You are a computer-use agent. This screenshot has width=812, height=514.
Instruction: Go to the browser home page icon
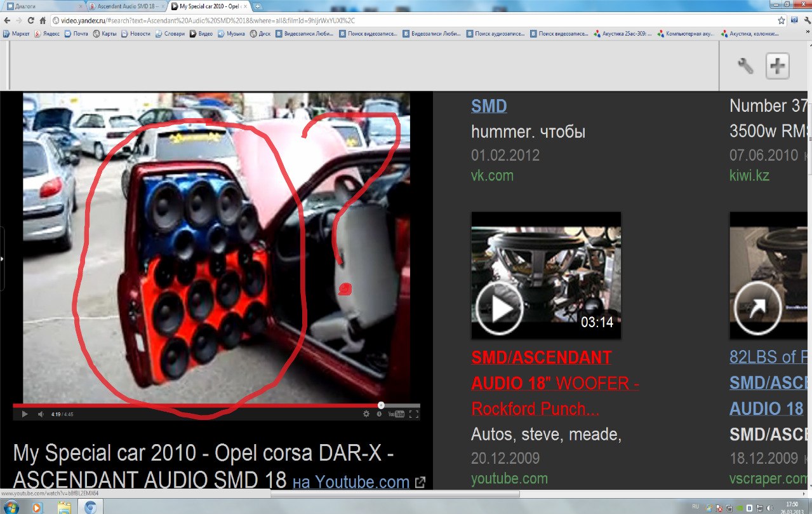pyautogui.click(x=43, y=20)
